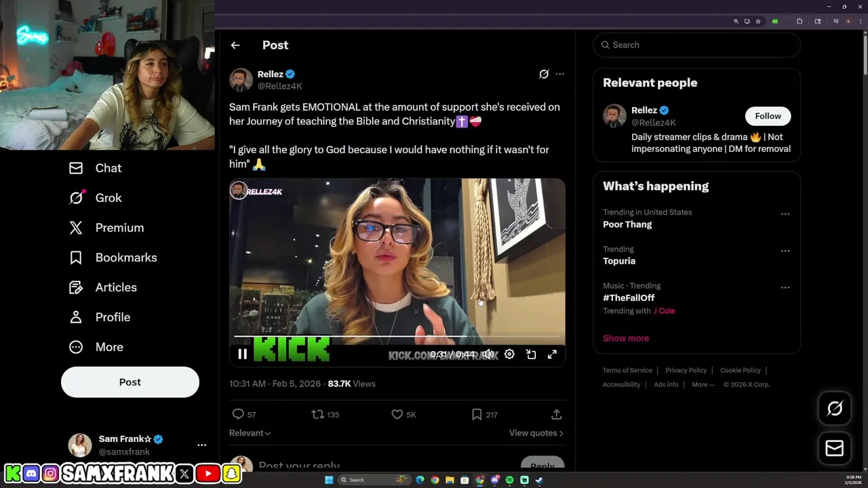Open Ads info footer link
Image resolution: width=868 pixels, height=488 pixels.
click(x=666, y=385)
